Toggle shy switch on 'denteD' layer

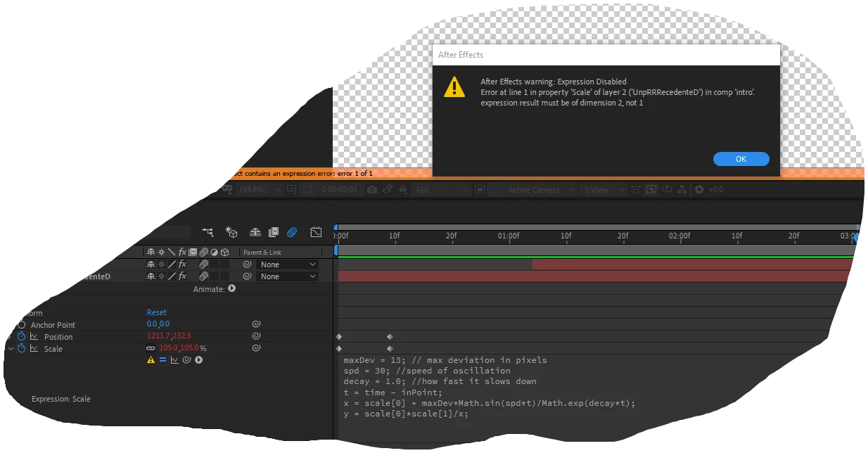click(x=150, y=276)
